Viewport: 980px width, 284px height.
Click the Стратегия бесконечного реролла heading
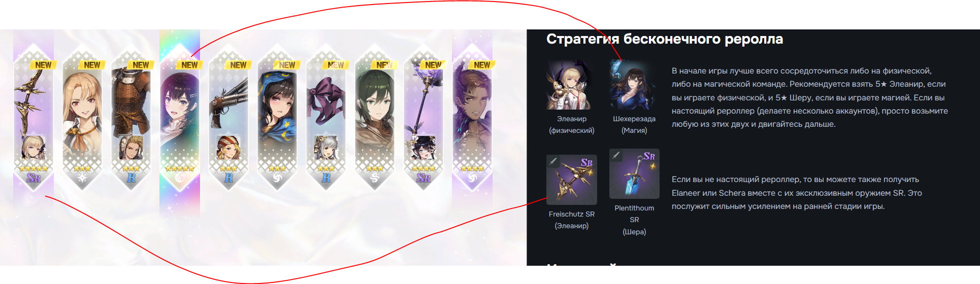coord(665,39)
